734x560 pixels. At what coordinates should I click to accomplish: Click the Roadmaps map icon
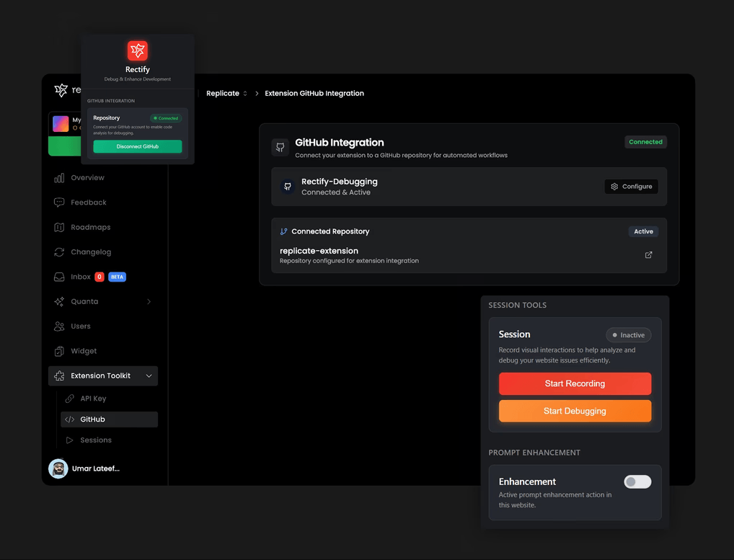tap(59, 227)
